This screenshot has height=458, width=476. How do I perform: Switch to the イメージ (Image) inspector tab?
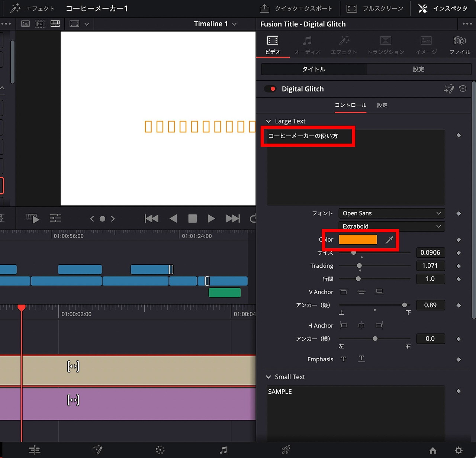426,46
